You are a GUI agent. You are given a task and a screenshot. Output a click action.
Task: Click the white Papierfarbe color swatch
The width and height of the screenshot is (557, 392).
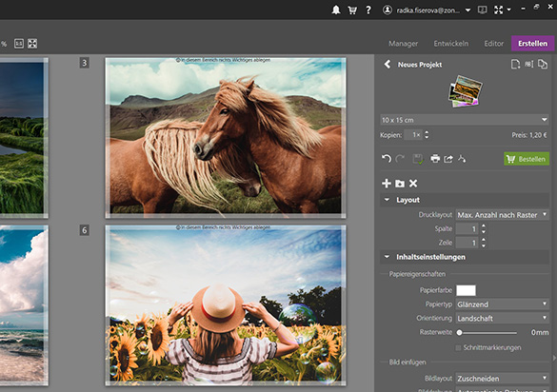coord(466,290)
